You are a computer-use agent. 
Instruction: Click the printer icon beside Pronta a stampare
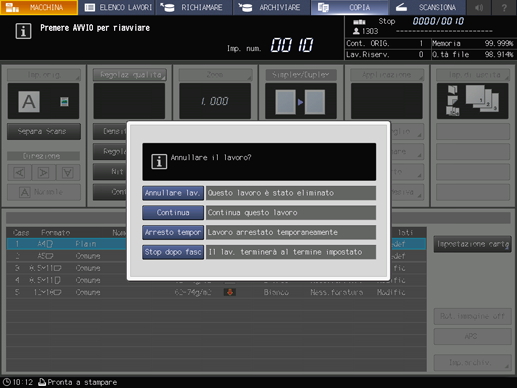tap(42, 382)
